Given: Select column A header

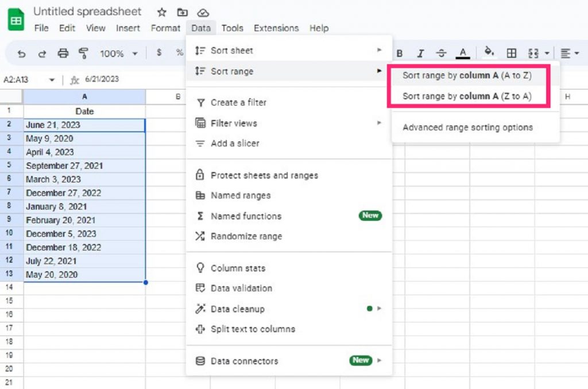Looking at the screenshot, I should (84, 97).
